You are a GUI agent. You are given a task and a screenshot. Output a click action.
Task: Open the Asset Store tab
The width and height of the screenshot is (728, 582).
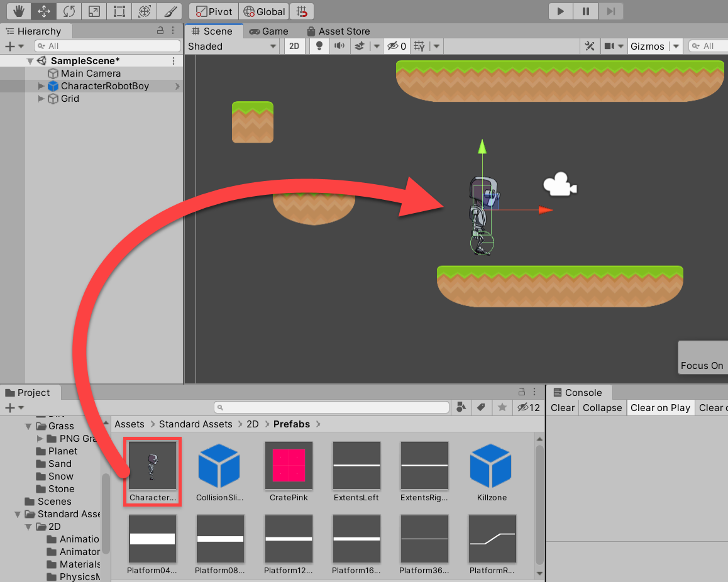[338, 31]
